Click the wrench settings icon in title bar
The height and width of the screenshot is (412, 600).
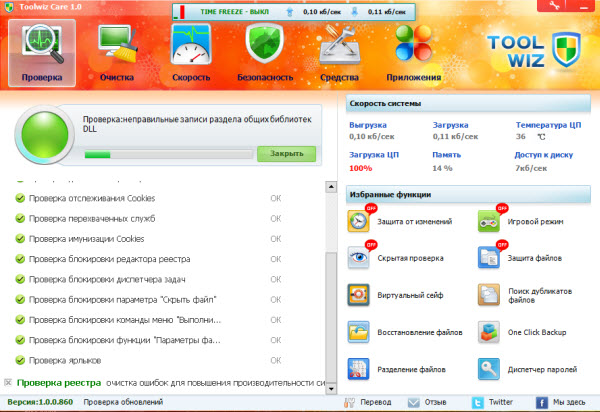pyautogui.click(x=554, y=5)
